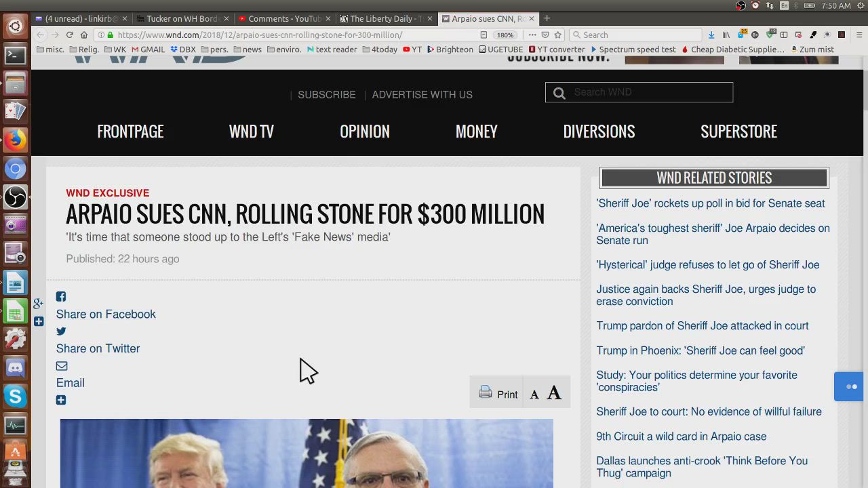The height and width of the screenshot is (488, 868).
Task: Click the Google Plus share icon
Action: 39,303
